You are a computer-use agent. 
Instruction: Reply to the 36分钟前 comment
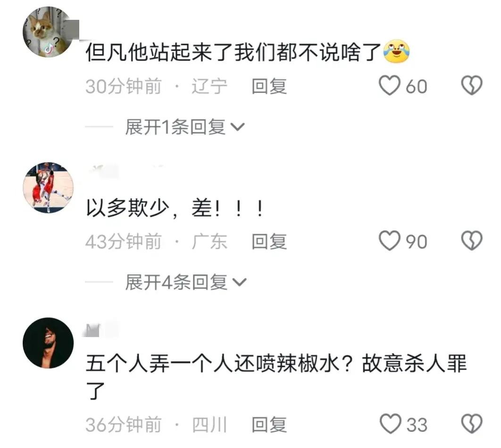pos(269,425)
